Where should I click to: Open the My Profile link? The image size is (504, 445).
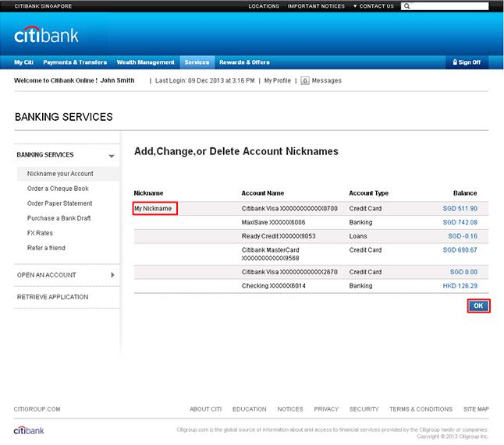tap(277, 80)
